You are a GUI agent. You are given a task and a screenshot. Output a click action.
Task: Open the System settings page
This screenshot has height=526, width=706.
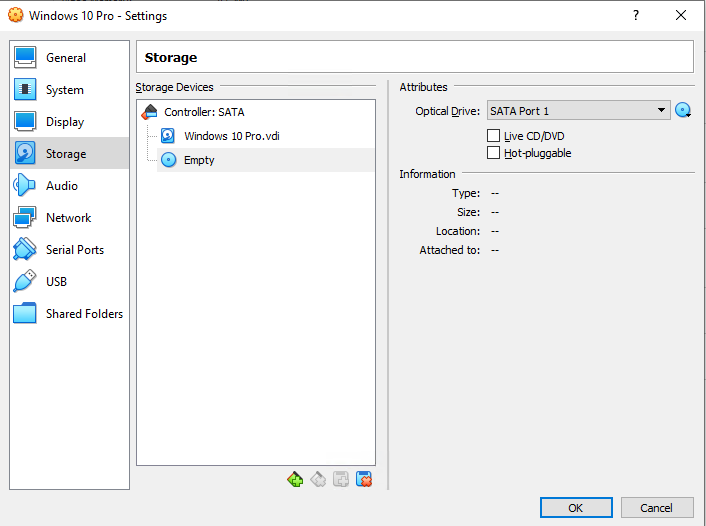pyautogui.click(x=69, y=90)
